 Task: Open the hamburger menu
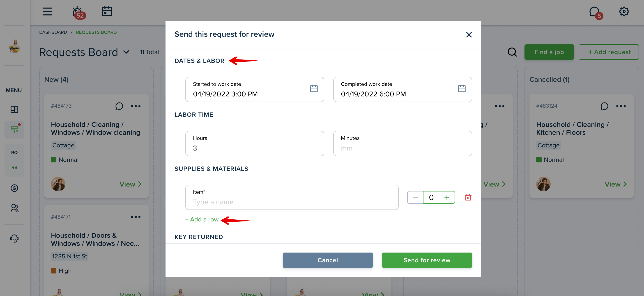tap(47, 11)
